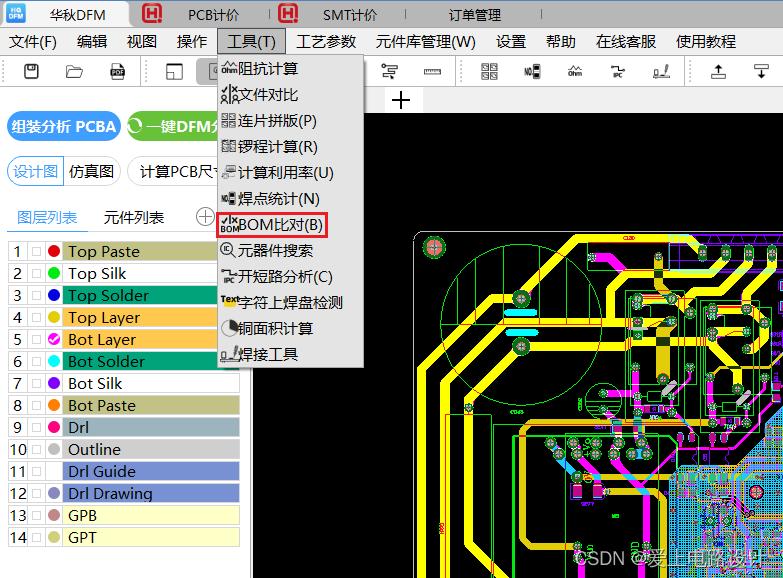Click the panelization grid toolbar icon
The image size is (783, 578).
[x=489, y=71]
